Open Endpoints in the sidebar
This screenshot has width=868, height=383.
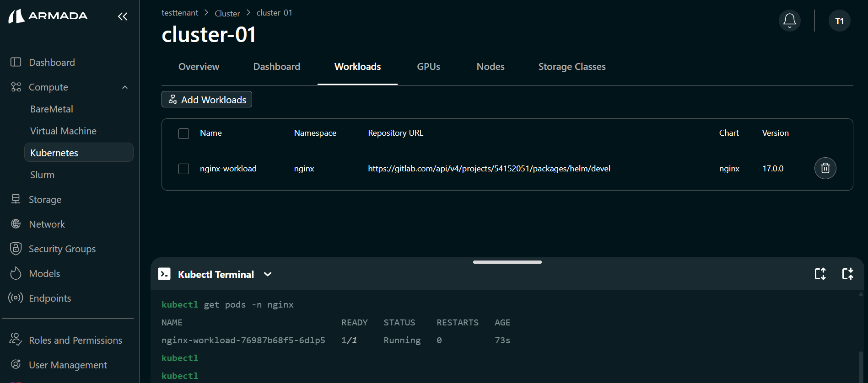click(x=50, y=298)
